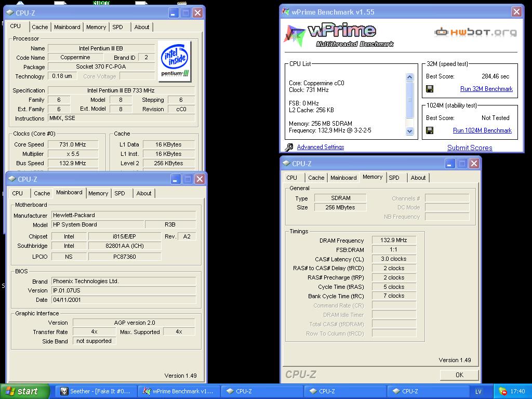Run the 1024M Benchmark
Viewport: 532px width, 399px height.
click(482, 130)
